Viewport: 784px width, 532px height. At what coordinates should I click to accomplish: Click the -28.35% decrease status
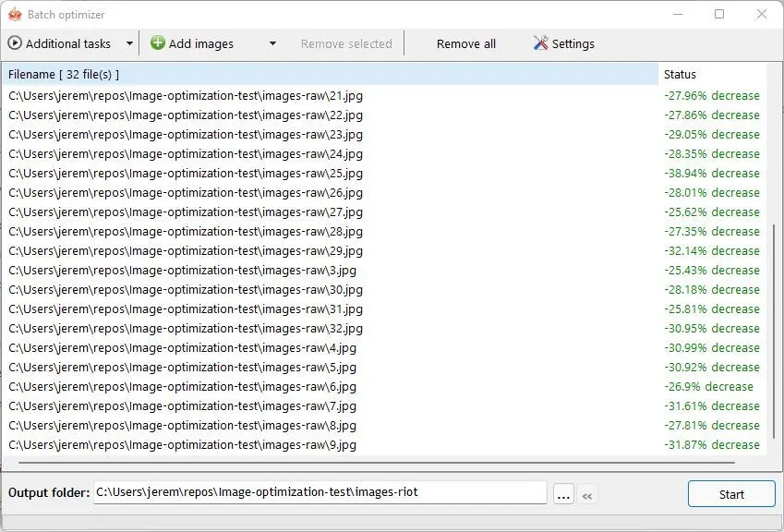(x=712, y=154)
